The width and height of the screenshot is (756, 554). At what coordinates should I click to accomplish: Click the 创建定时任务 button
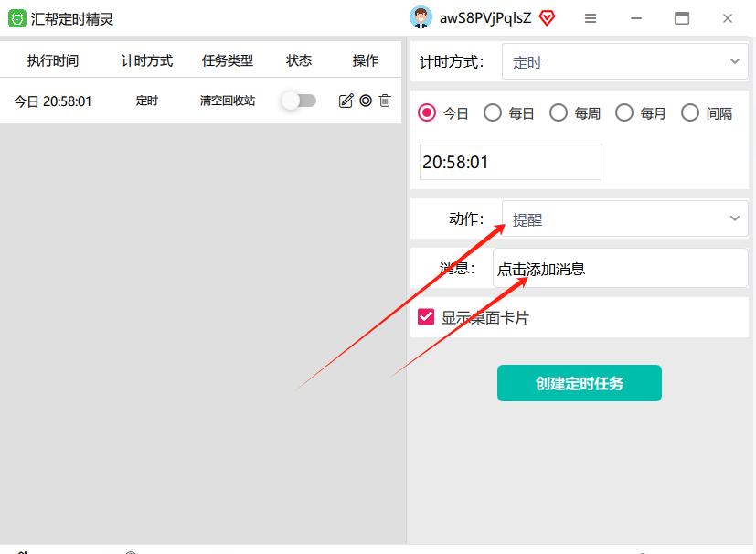click(579, 383)
